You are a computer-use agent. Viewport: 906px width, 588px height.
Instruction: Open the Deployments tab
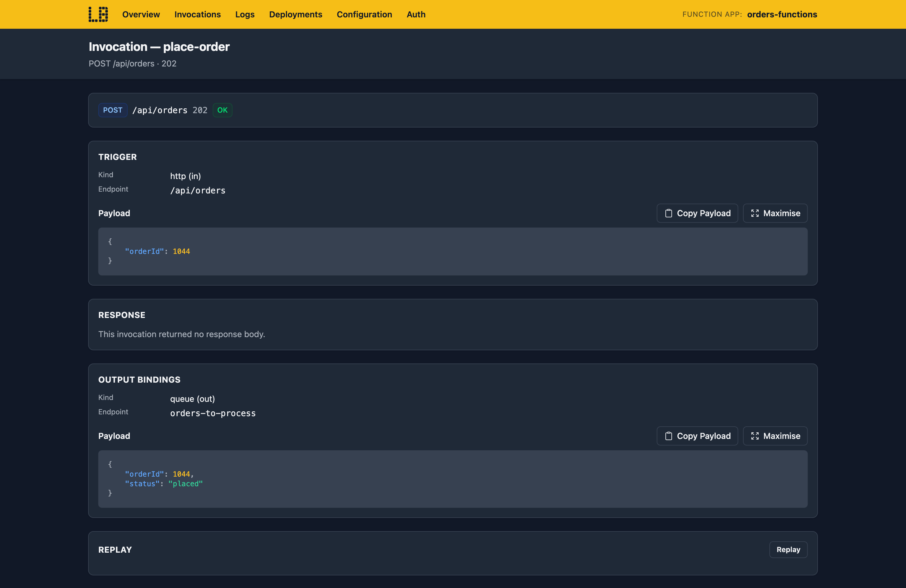coord(295,14)
